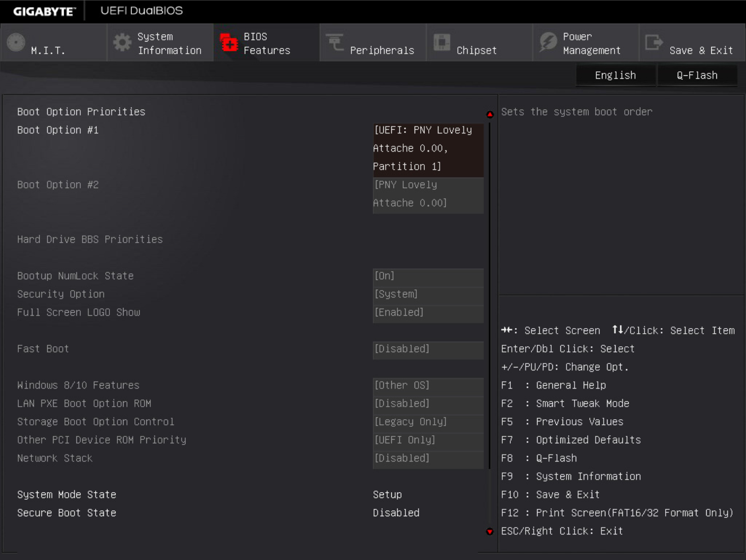Select the Bootup NumLock State label

pyautogui.click(x=75, y=276)
